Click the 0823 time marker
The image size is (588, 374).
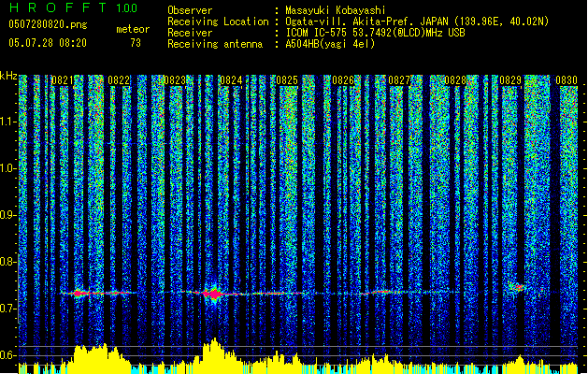(x=175, y=80)
